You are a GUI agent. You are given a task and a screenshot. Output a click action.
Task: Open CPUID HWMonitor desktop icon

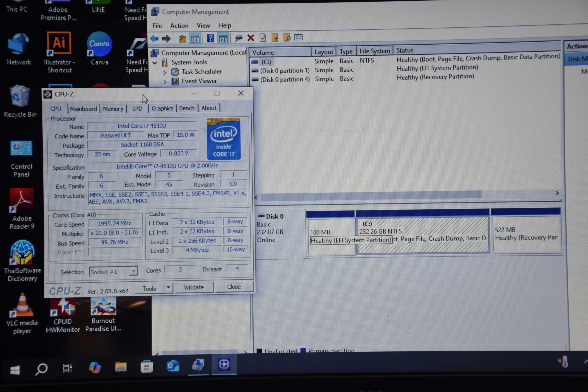click(x=63, y=316)
